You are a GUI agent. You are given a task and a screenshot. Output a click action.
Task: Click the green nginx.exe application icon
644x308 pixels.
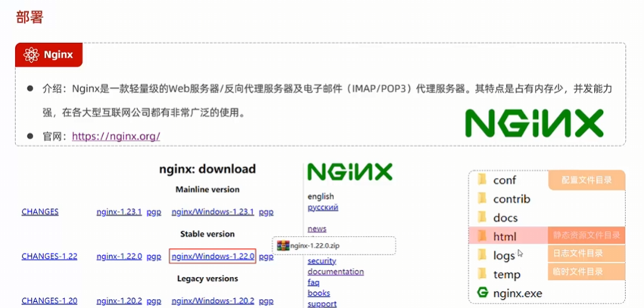coord(483,293)
